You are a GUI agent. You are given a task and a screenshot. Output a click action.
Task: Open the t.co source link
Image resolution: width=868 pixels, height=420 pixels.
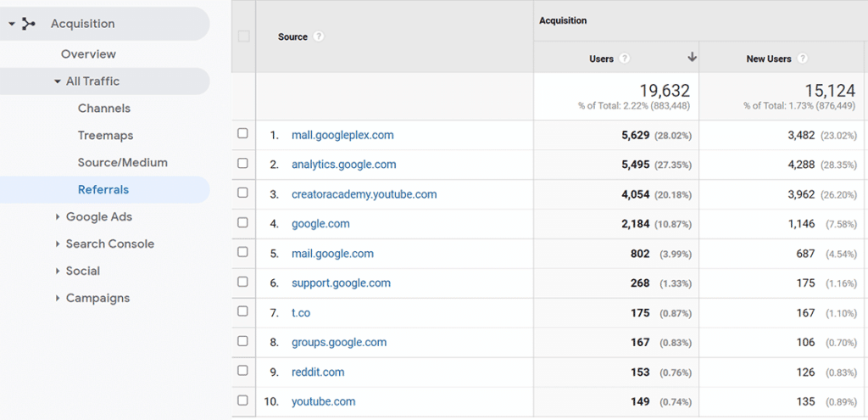[301, 313]
